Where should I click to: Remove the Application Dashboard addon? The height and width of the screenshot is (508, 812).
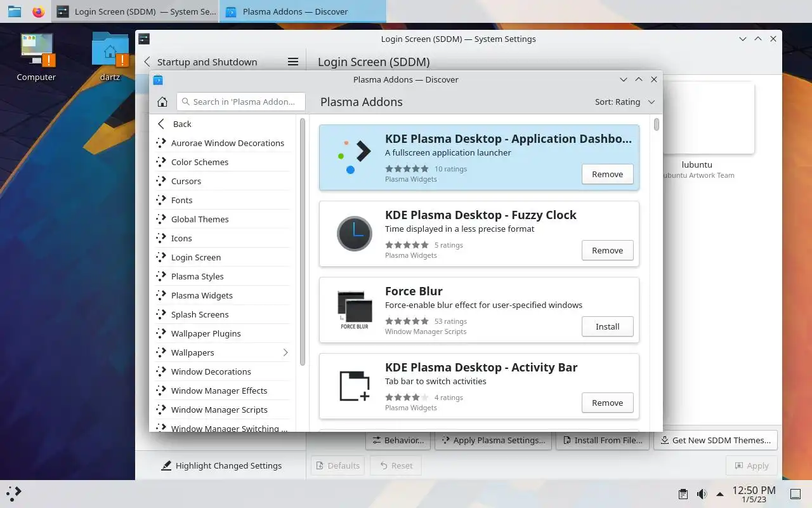pyautogui.click(x=607, y=174)
